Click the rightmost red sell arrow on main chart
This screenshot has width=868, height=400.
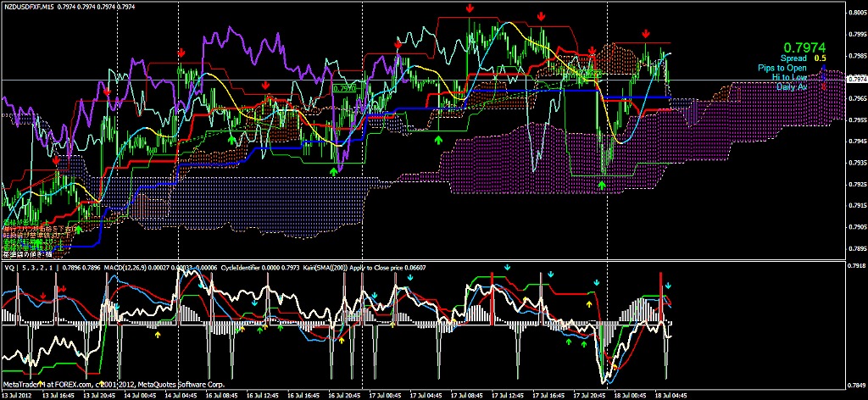pos(646,34)
